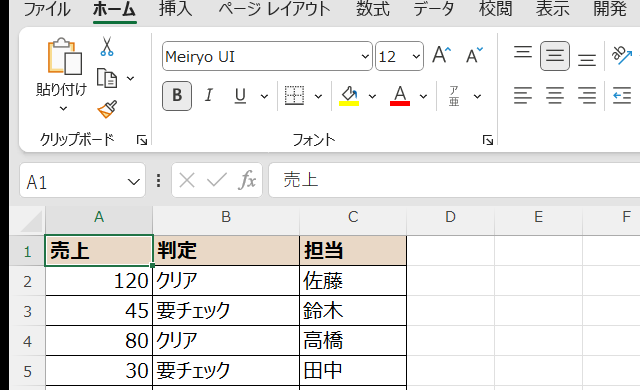
Task: Decrease indent
Action: click(x=622, y=96)
